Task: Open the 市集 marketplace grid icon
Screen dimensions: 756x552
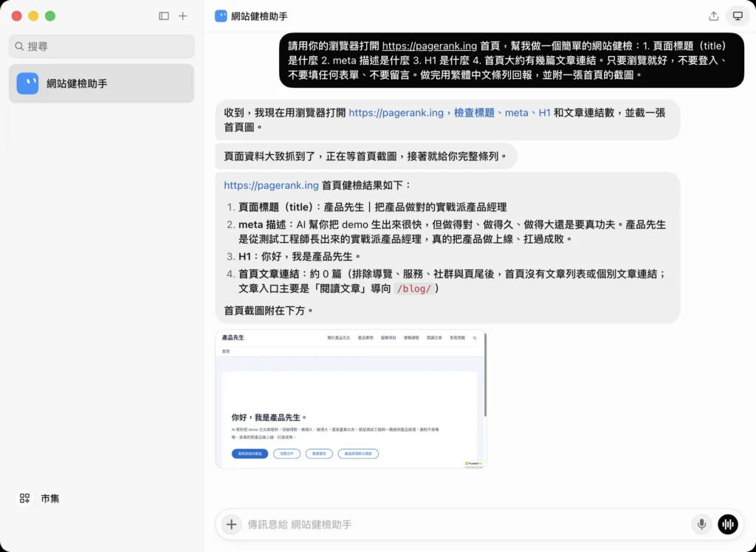Action: click(24, 498)
